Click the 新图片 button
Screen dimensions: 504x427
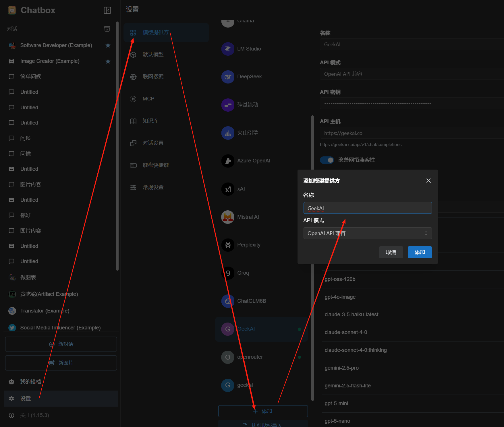pyautogui.click(x=61, y=363)
